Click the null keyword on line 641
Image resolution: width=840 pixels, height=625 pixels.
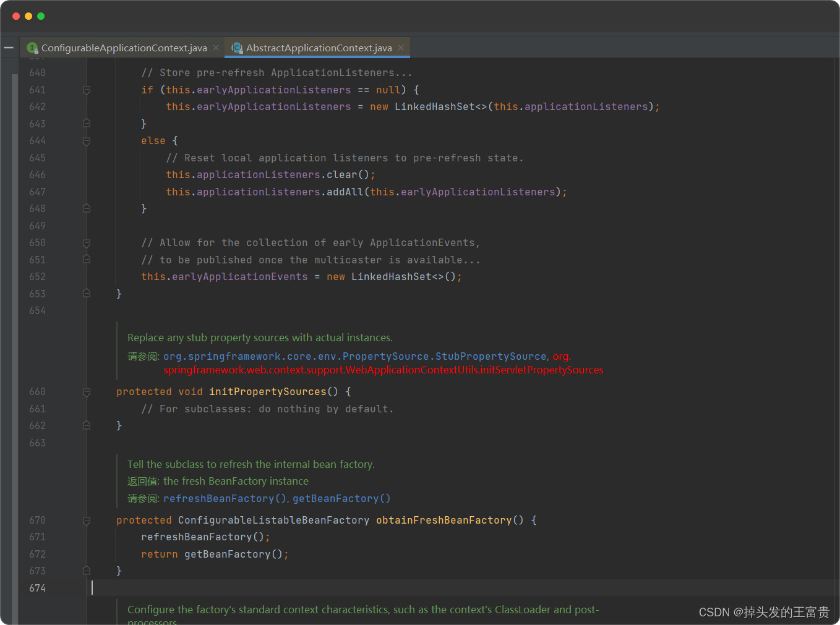coord(388,90)
